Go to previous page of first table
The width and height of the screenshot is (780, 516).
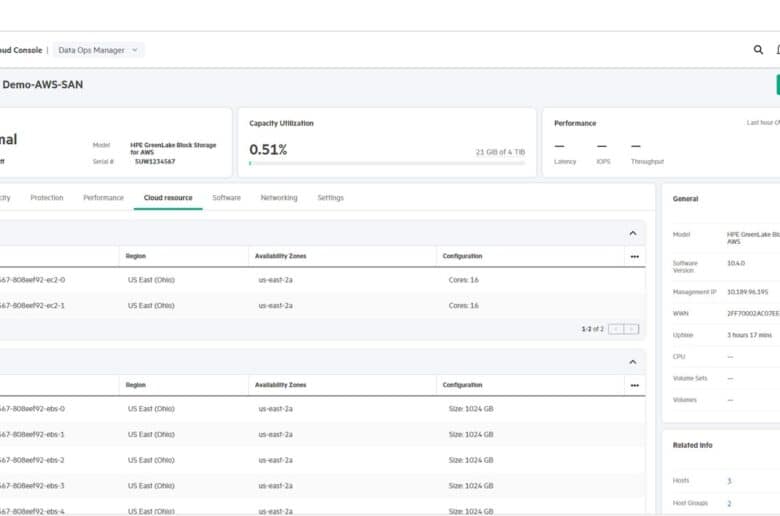click(616, 329)
